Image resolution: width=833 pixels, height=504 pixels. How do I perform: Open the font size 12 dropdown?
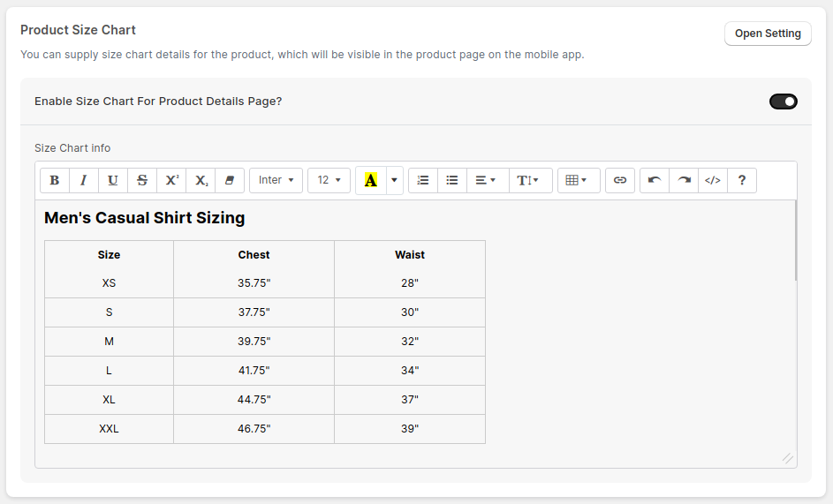point(329,181)
